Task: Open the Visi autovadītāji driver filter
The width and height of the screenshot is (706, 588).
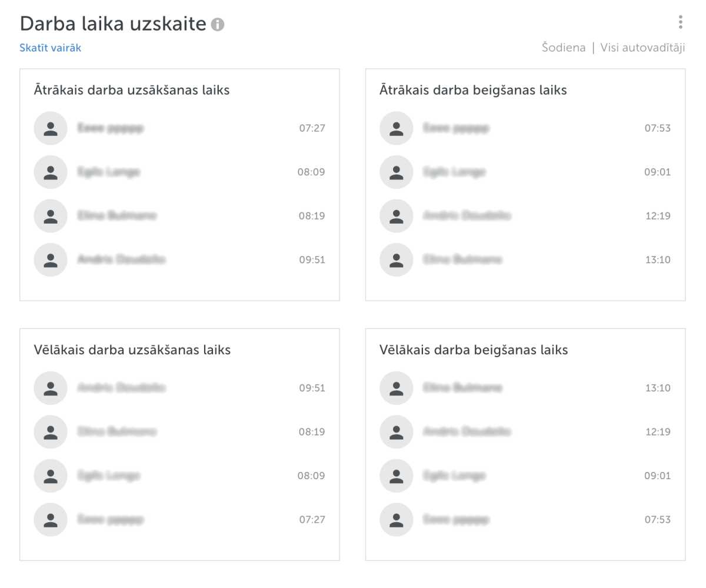Action: 642,48
